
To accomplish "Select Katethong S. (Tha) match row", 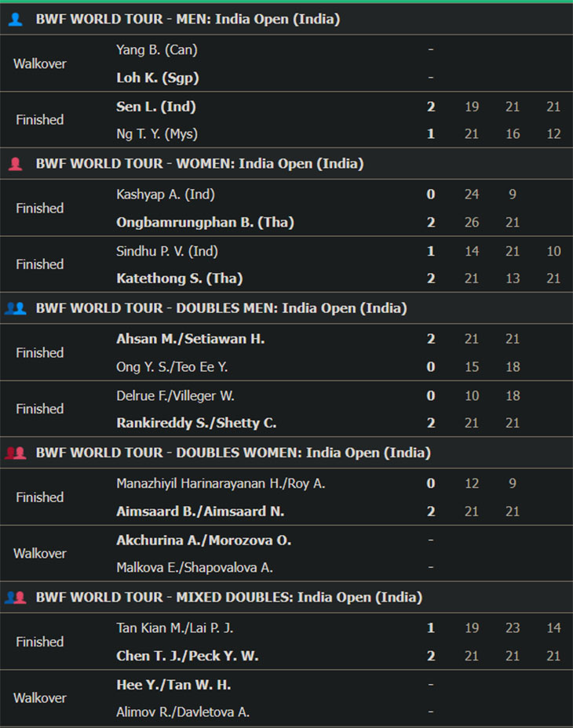I will click(x=286, y=264).
